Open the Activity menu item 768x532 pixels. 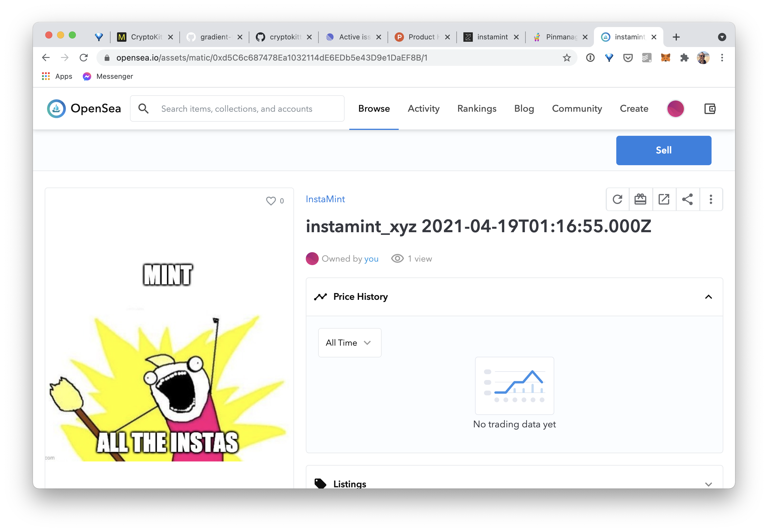click(423, 109)
